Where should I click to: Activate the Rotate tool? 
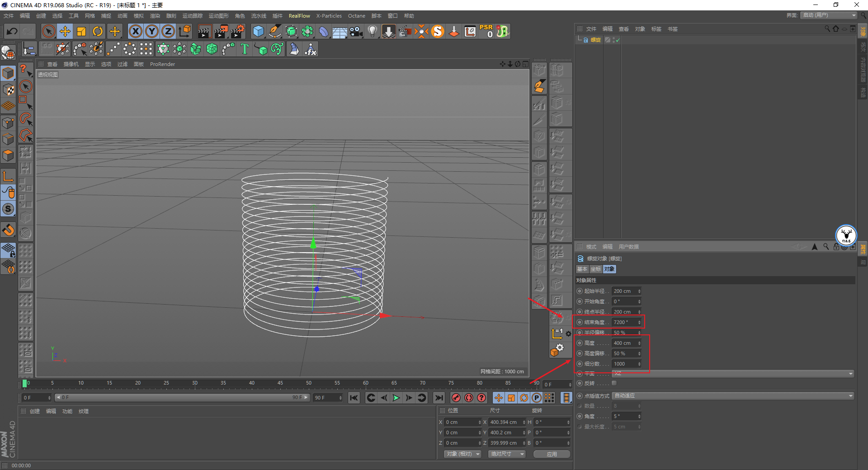(x=98, y=31)
